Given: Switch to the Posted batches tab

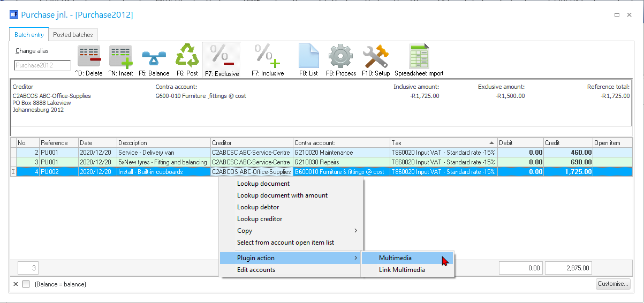Looking at the screenshot, I should pyautogui.click(x=73, y=35).
